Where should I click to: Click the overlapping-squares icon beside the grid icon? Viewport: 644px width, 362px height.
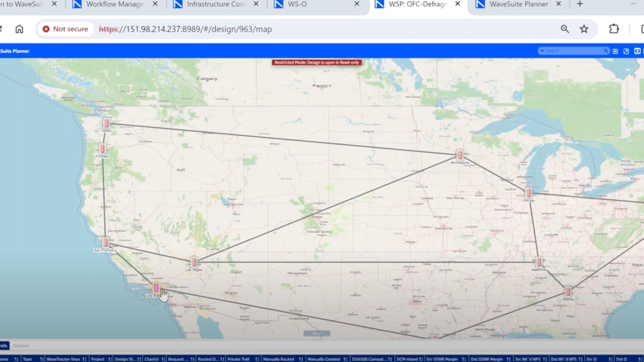[626, 51]
